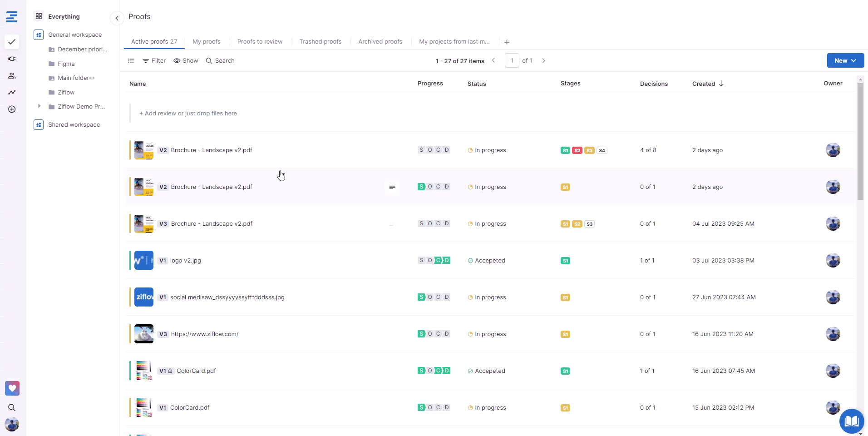Click owner avatar for ColorCard.pdf V1 row
This screenshot has width=868, height=436.
coord(833,407)
